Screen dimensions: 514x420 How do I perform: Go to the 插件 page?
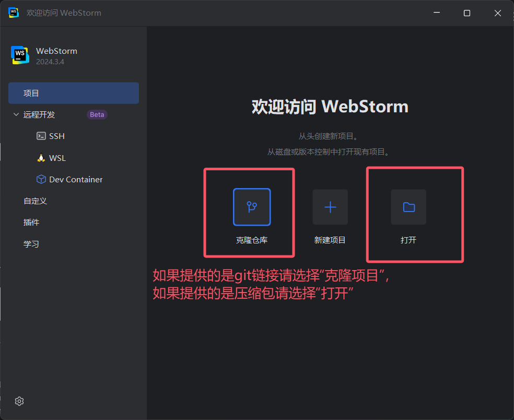31,222
